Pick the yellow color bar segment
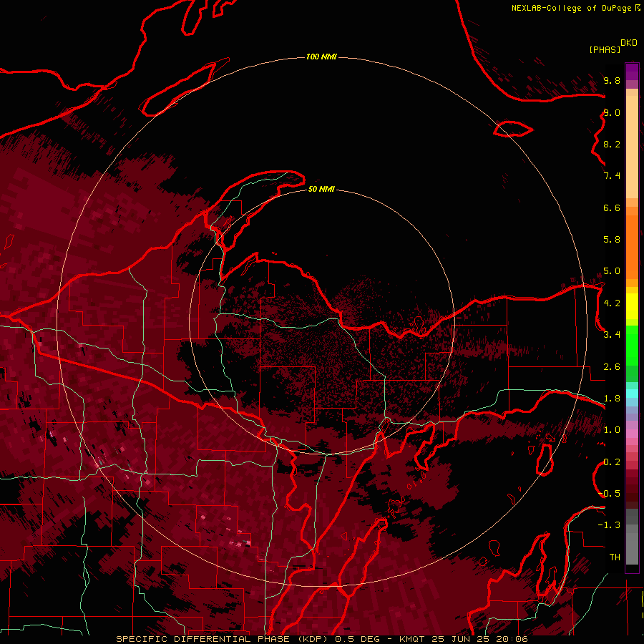 [632, 306]
